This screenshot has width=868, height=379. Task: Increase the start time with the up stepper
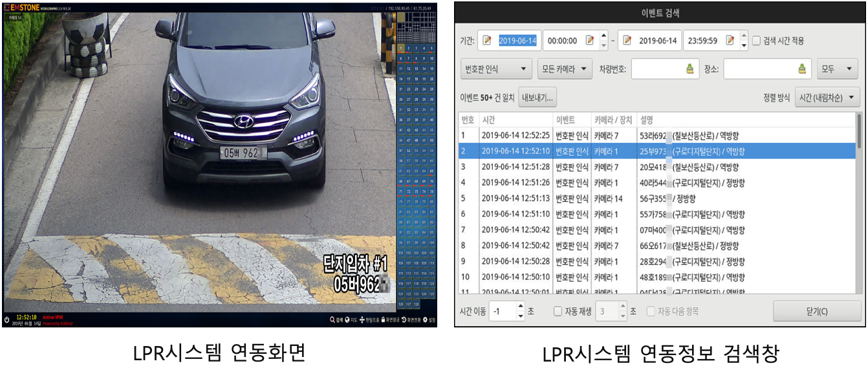pyautogui.click(x=603, y=36)
